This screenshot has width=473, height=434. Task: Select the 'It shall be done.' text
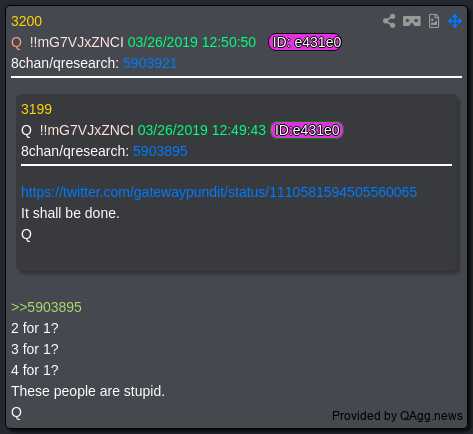[x=70, y=213]
